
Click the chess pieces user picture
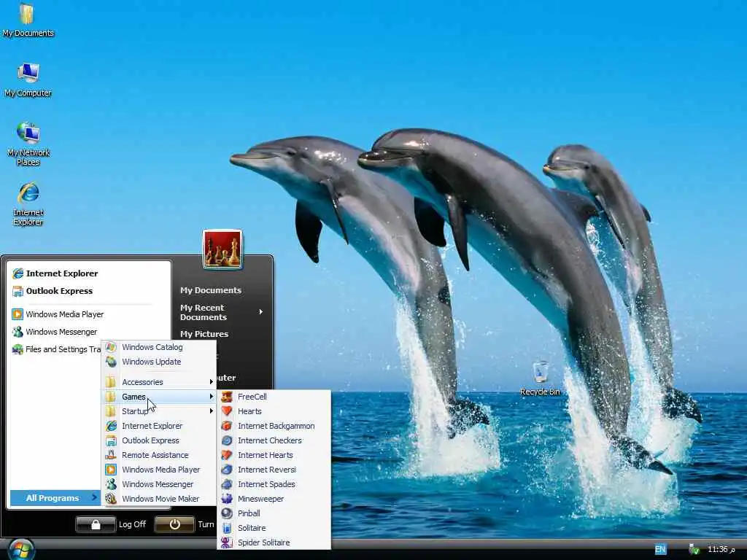tap(222, 249)
